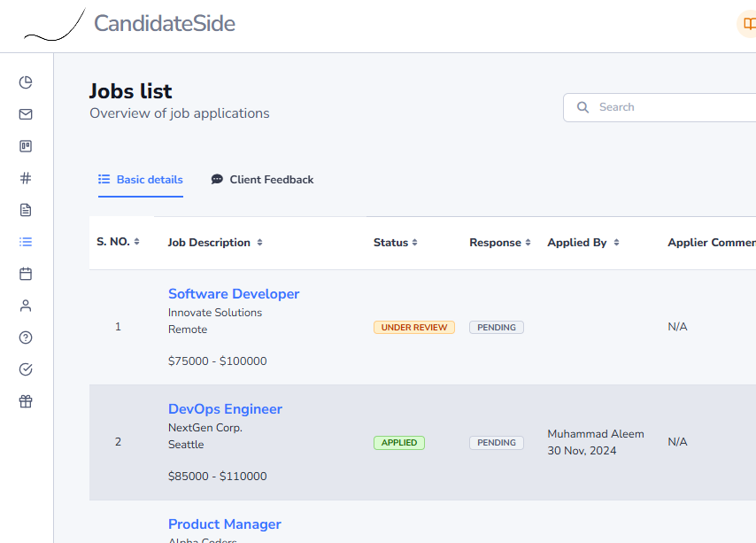
Task: Open the gift box sidebar icon
Action: click(x=26, y=401)
